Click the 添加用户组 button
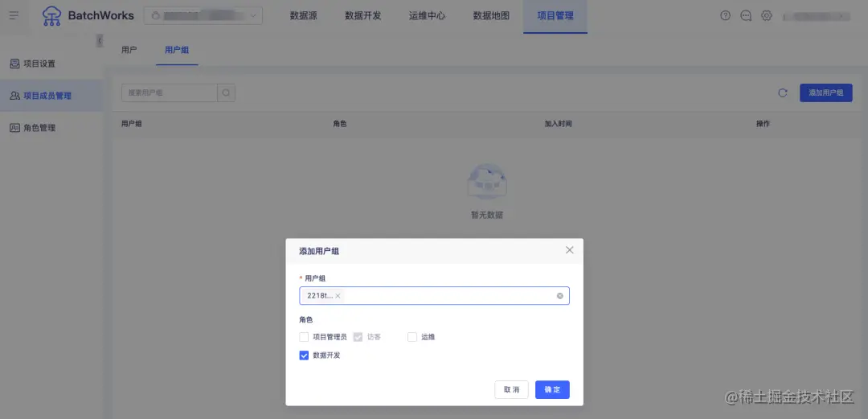The width and height of the screenshot is (868, 419). (x=826, y=93)
